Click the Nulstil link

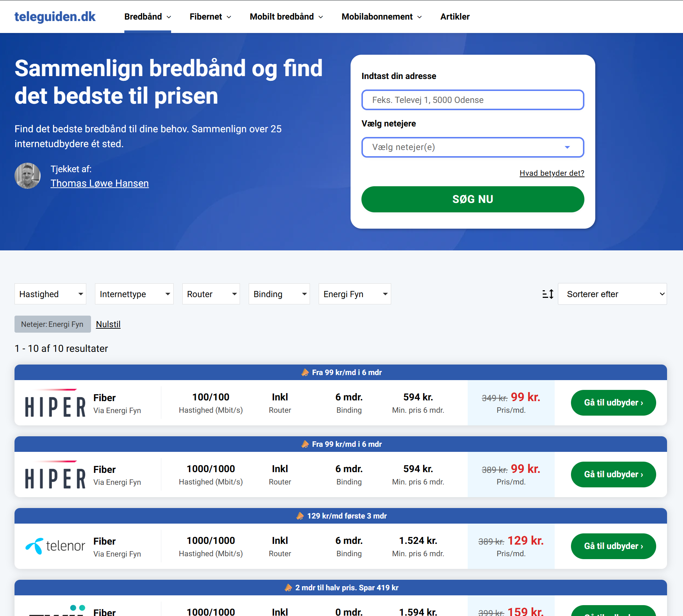108,324
